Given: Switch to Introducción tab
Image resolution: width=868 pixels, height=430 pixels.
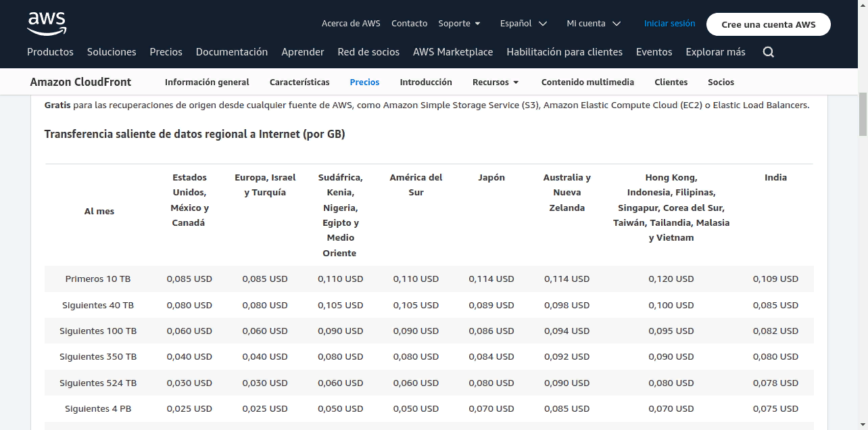Looking at the screenshot, I should [426, 82].
